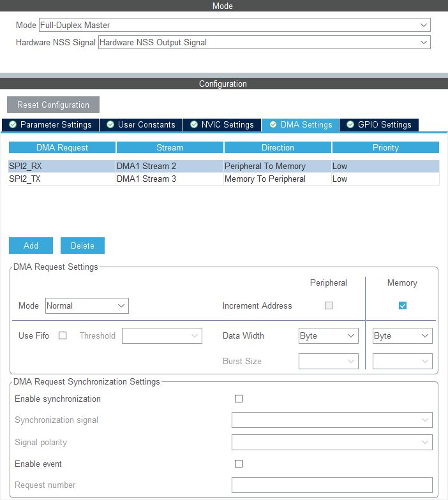This screenshot has height=500, width=448.
Task: Open the Peripheral Data Width Byte dropdown
Action: point(328,335)
